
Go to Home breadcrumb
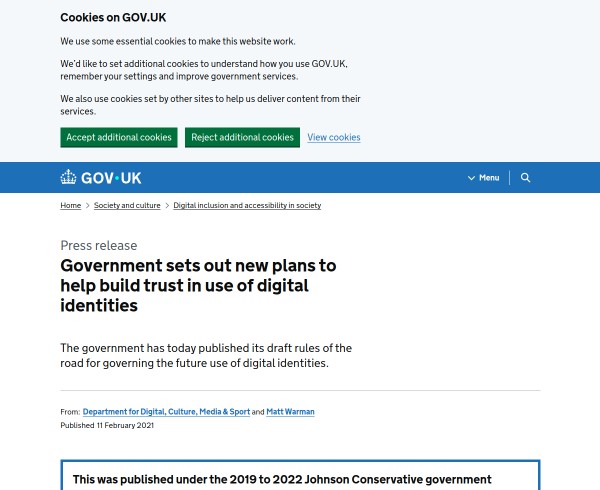click(x=70, y=205)
